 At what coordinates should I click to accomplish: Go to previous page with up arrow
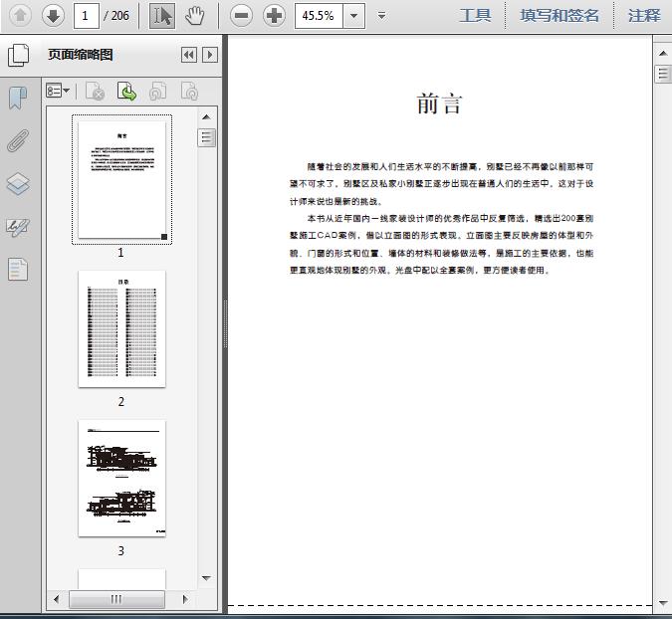(x=21, y=15)
